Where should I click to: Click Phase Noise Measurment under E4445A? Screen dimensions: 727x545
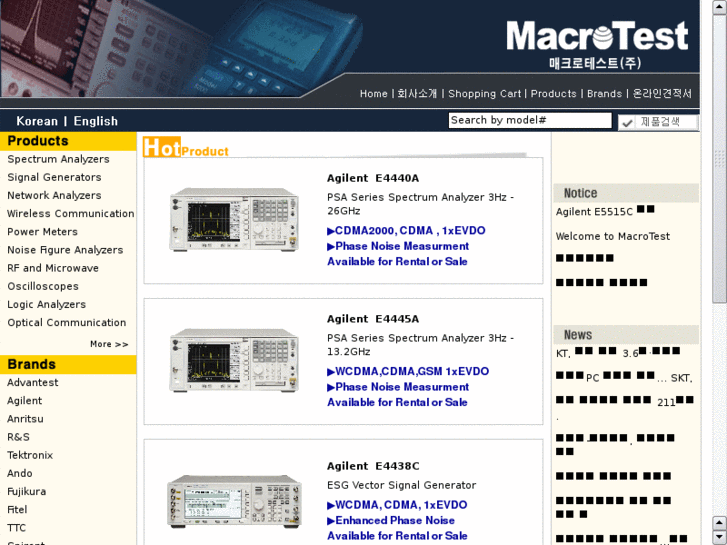point(398,387)
